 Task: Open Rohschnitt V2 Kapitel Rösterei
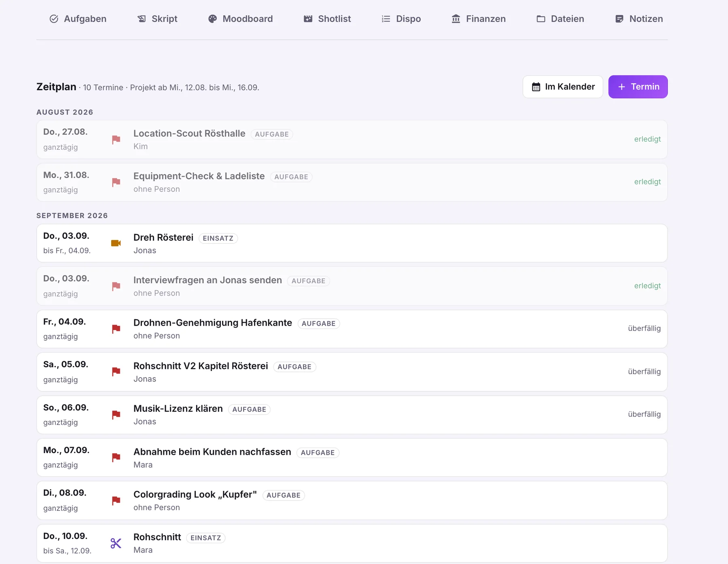click(352, 372)
